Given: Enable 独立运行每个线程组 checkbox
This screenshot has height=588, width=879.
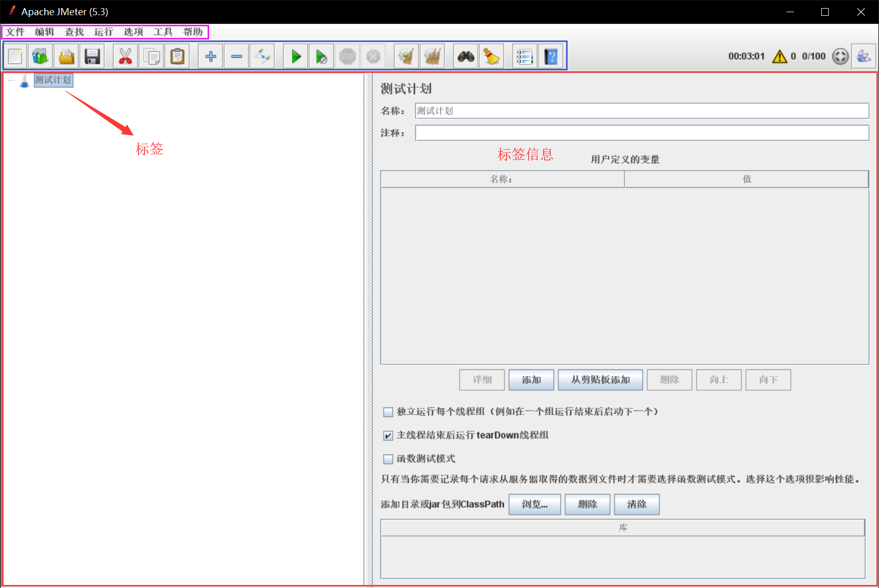Looking at the screenshot, I should tap(388, 412).
